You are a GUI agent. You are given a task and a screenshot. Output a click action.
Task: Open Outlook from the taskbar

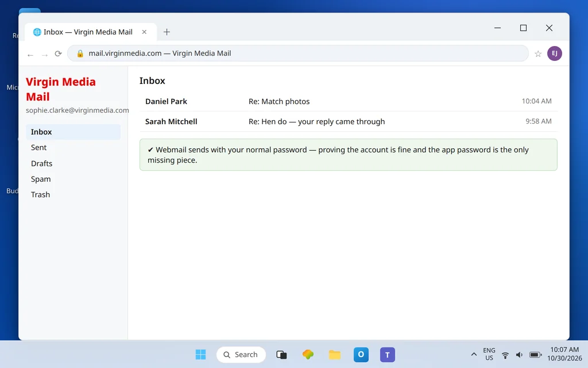coord(361,354)
